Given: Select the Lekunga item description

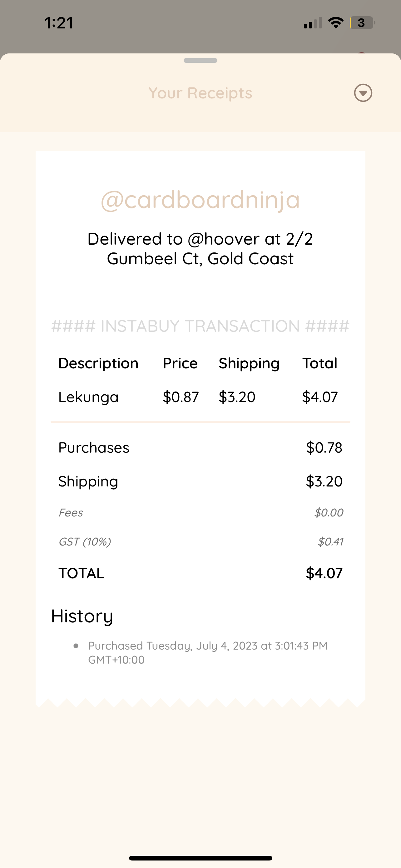Looking at the screenshot, I should point(89,397).
